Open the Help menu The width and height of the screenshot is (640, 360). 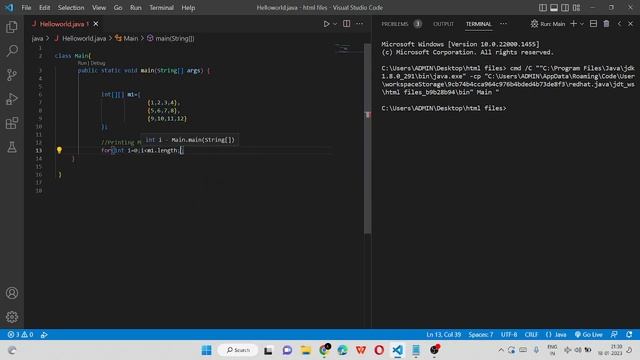(x=188, y=7)
